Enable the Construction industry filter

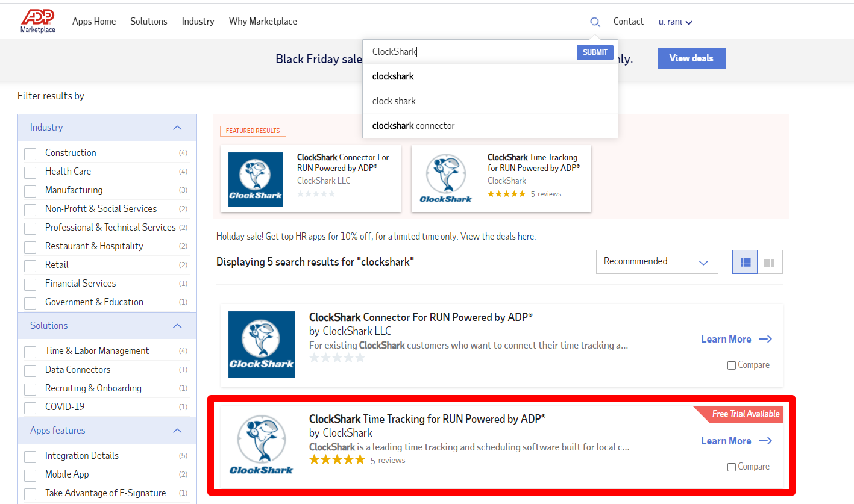coord(30,154)
